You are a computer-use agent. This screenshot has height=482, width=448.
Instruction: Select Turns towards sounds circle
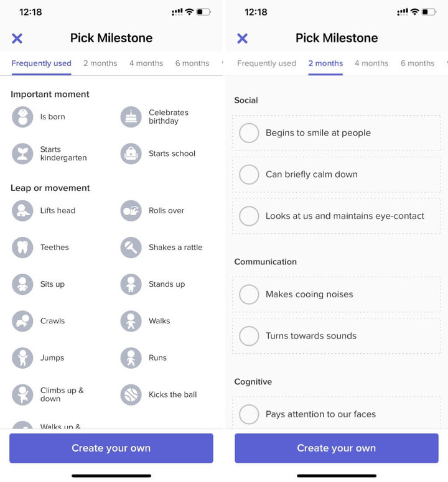tap(249, 336)
